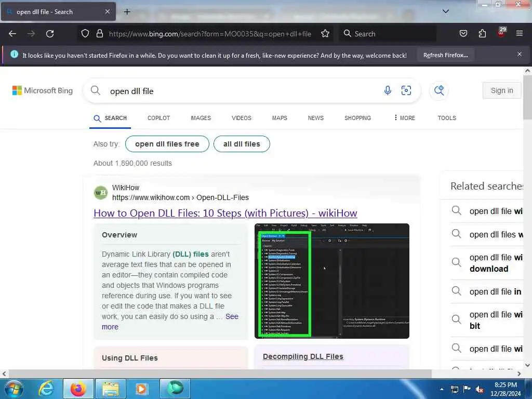Click the Refresh Firefox... button
This screenshot has height=399, width=532.
[x=445, y=55]
